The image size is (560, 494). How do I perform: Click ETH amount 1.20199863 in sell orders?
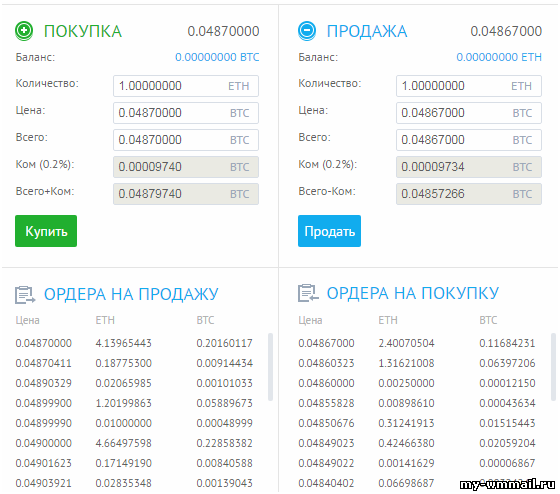pos(124,403)
